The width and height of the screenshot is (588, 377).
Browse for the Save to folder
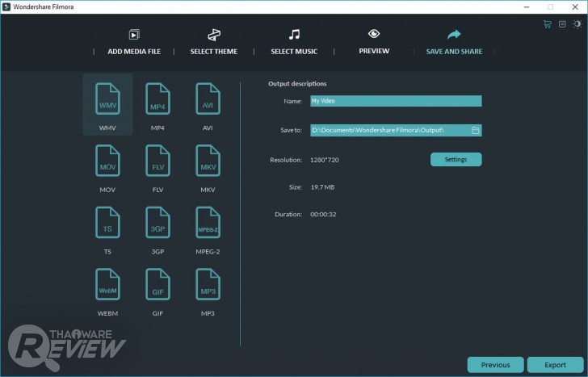(x=475, y=131)
